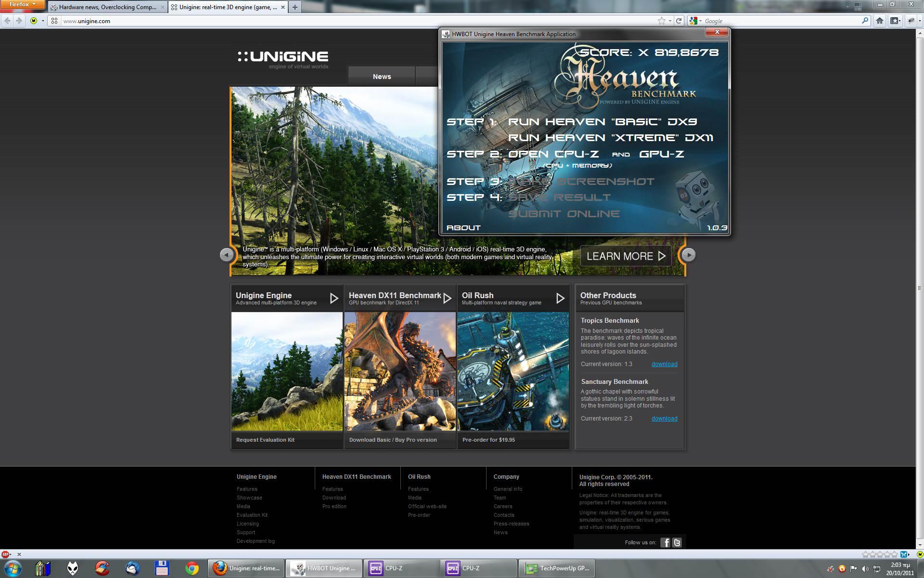Open the tab groups icon in the title bar
Image resolution: width=924 pixels, height=578 pixels.
pyautogui.click(x=858, y=7)
